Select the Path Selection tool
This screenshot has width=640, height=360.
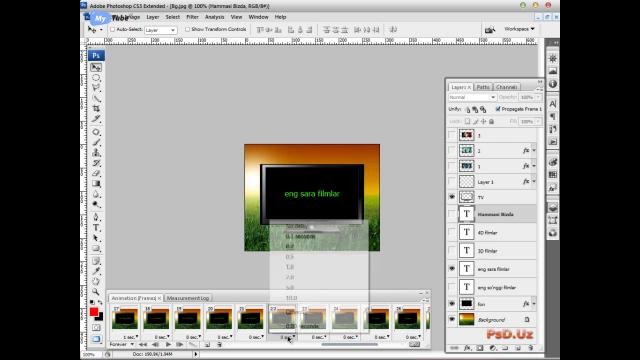coord(96,238)
